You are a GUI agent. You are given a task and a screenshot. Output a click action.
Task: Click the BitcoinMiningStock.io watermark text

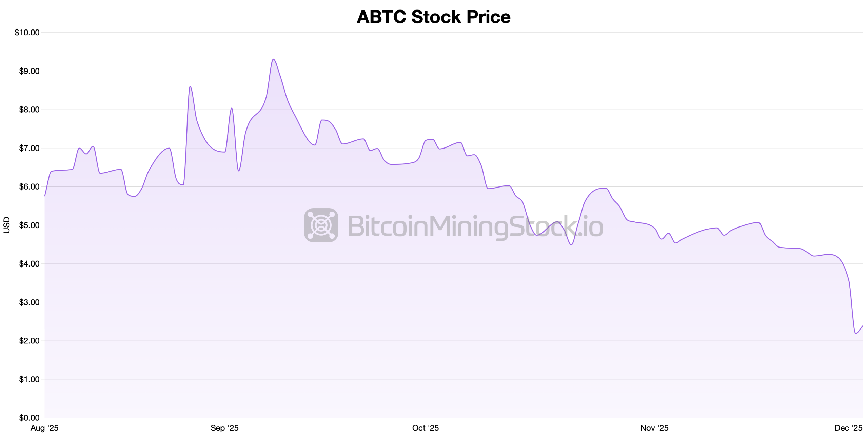[x=475, y=226]
